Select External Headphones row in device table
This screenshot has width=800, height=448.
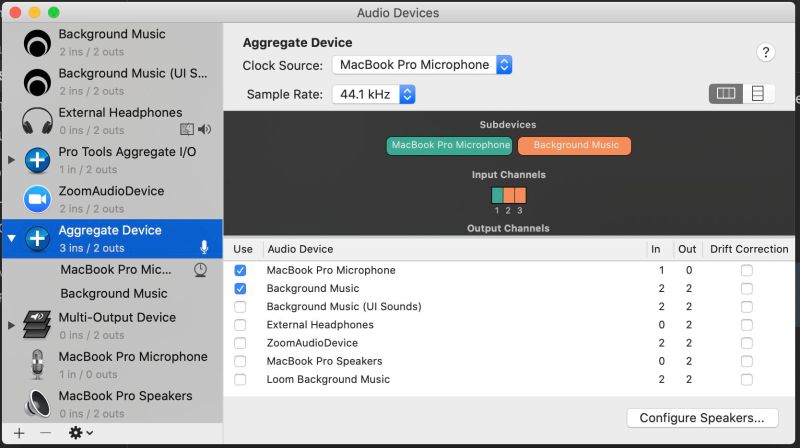point(509,325)
